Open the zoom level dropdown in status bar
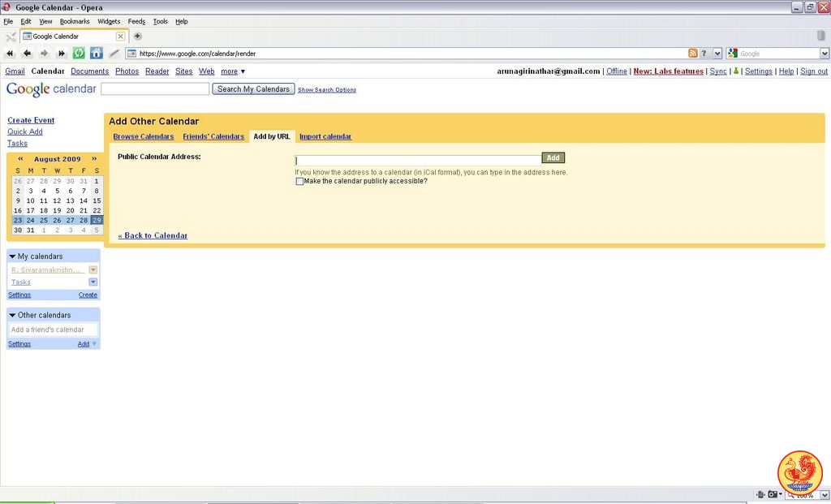Screen dimensions: 831x504 [x=825, y=495]
